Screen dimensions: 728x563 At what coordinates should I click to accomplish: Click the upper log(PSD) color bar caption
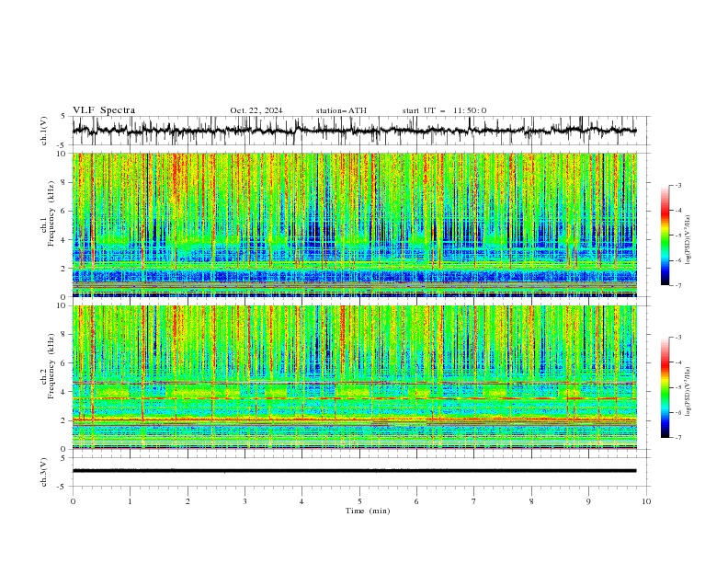coord(688,240)
